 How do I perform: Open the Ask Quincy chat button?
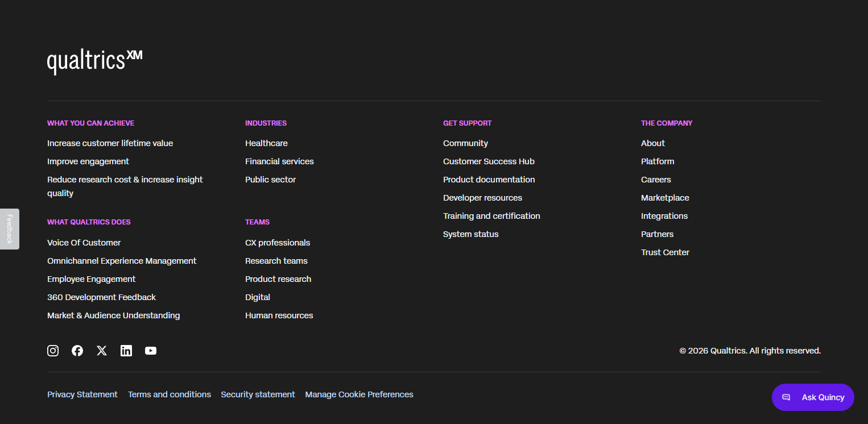coord(813,397)
